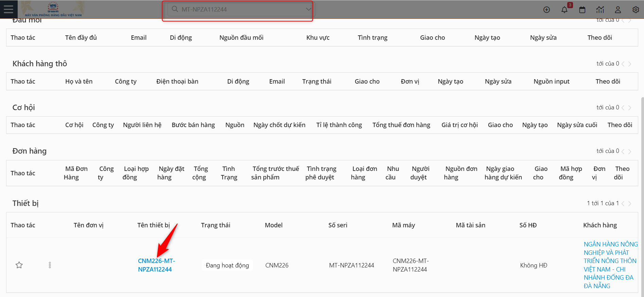
Task: Click Mã tài sản column header
Action: pos(470,225)
